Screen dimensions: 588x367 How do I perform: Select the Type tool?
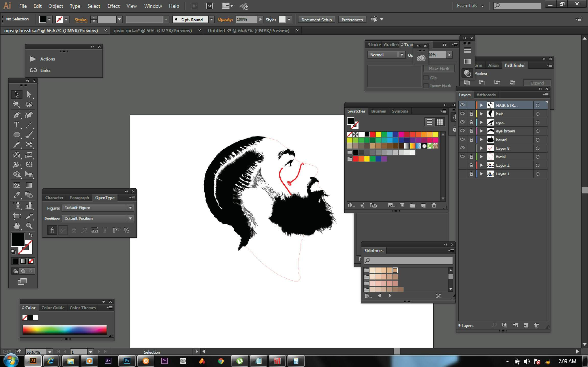pyautogui.click(x=17, y=125)
